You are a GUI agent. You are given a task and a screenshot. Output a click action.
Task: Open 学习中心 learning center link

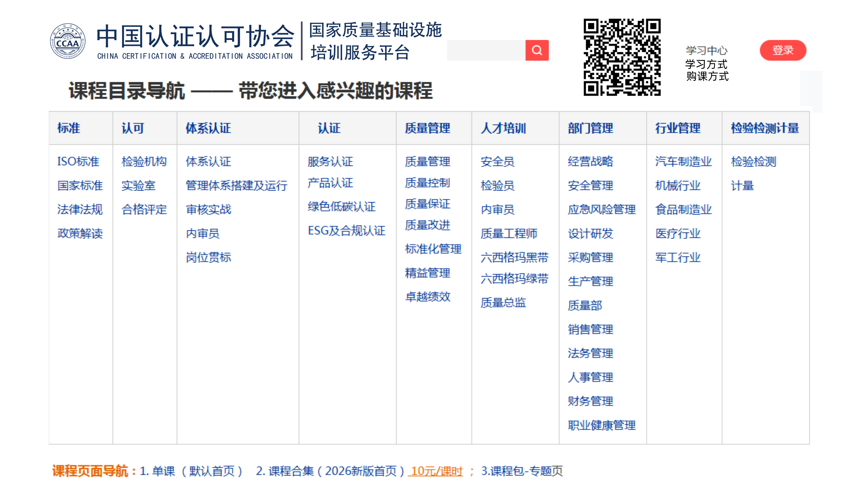707,51
